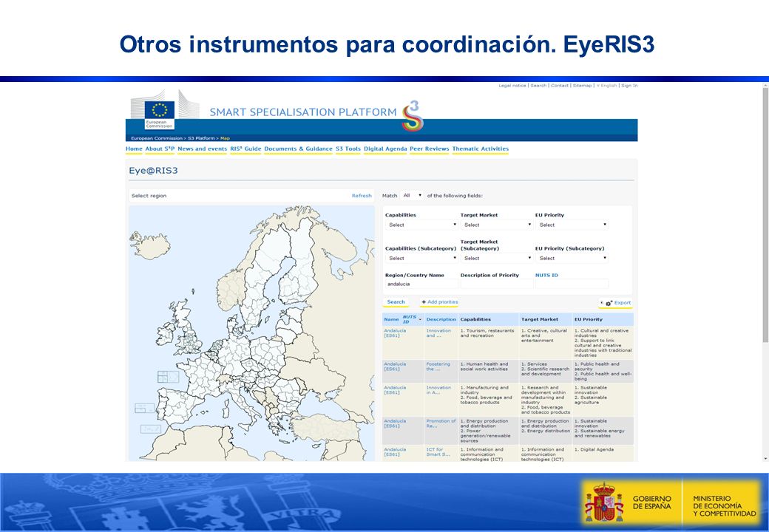
Task: Click the S3 platform swirl logo
Action: click(413, 115)
